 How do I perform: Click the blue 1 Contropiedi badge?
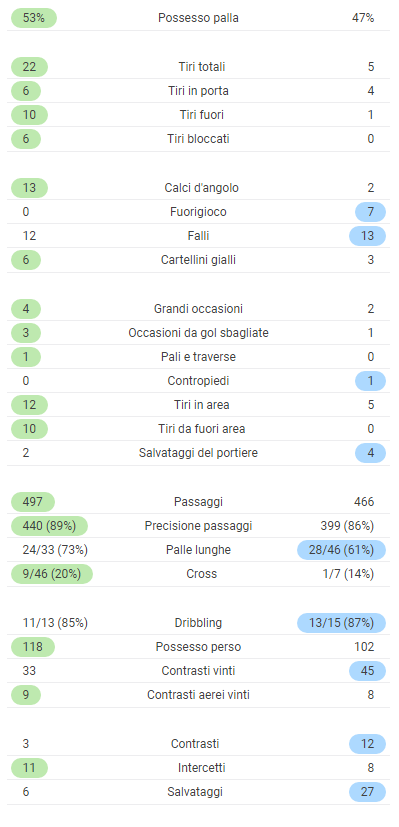[x=371, y=381]
